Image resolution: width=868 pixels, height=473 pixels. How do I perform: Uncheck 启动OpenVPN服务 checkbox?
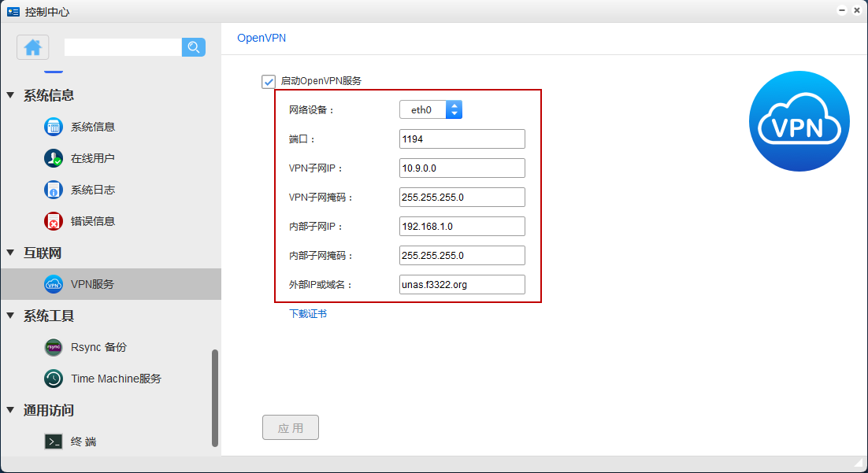(x=269, y=81)
